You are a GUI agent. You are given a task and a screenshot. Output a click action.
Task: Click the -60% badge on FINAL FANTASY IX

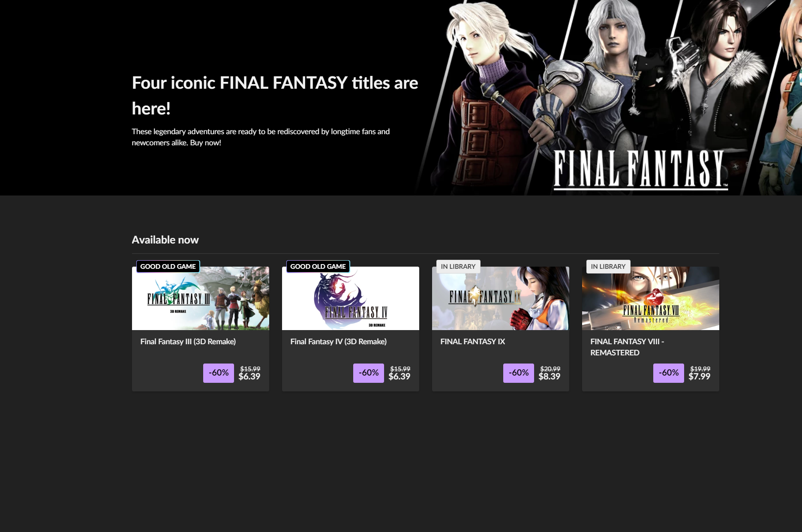click(519, 373)
